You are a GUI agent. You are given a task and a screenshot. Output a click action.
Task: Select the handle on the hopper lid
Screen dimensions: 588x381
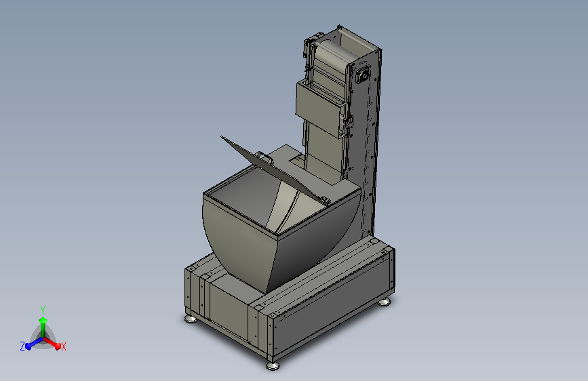pyautogui.click(x=264, y=157)
